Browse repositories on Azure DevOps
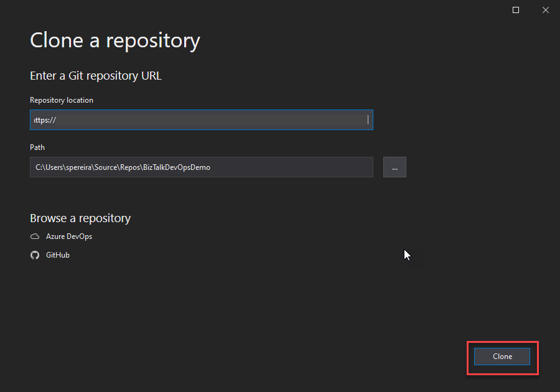The width and height of the screenshot is (560, 392). [68, 236]
